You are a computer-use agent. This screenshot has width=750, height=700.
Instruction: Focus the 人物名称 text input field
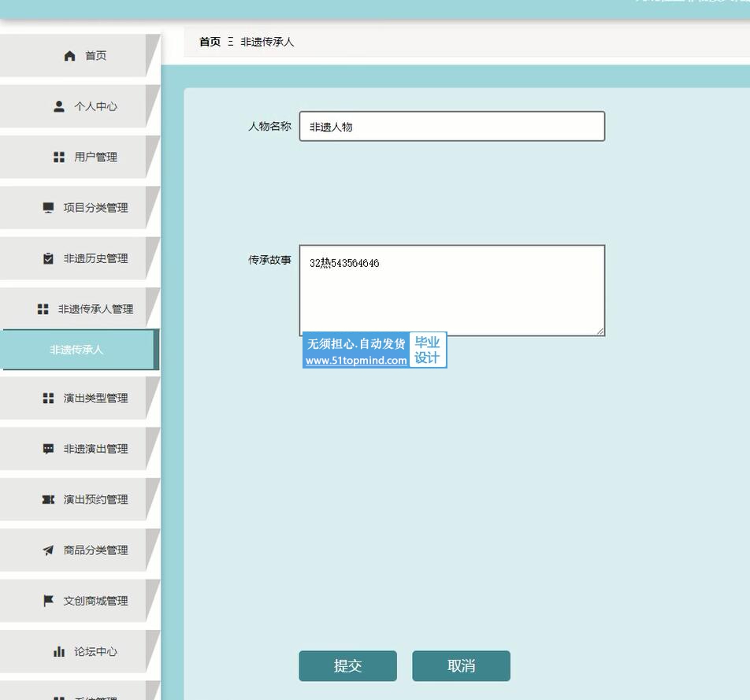point(451,127)
